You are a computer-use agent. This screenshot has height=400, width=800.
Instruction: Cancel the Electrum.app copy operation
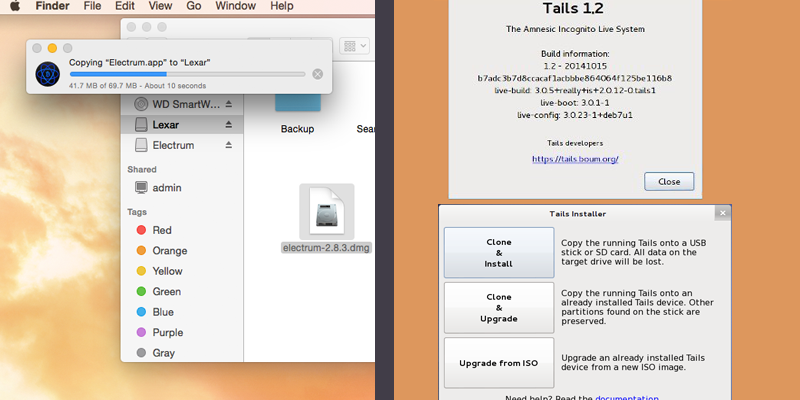point(317,74)
